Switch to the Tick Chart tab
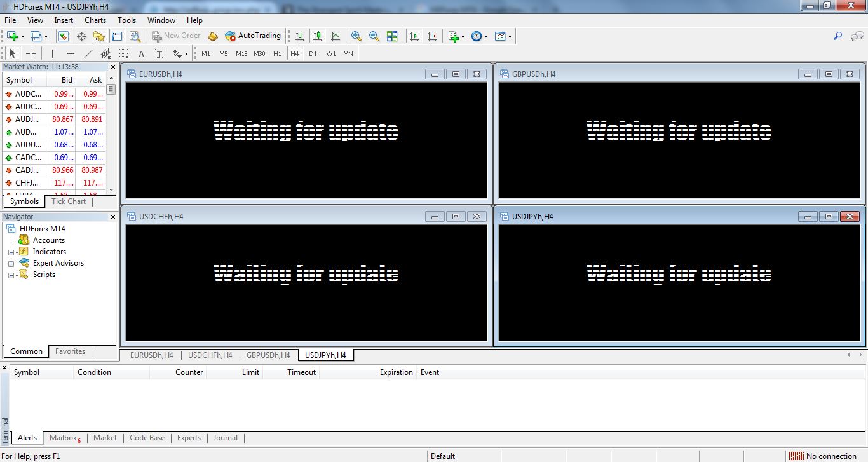Screen dimensions: 868x462 [68, 201]
